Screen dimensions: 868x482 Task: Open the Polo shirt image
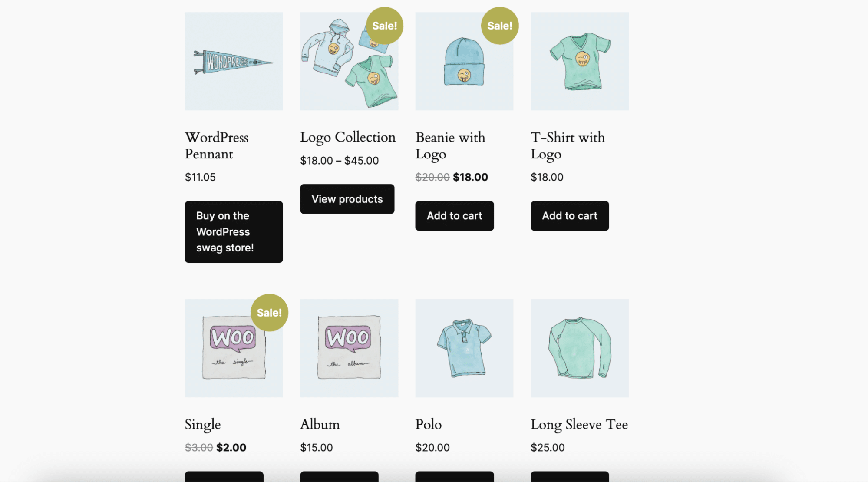[x=464, y=348]
